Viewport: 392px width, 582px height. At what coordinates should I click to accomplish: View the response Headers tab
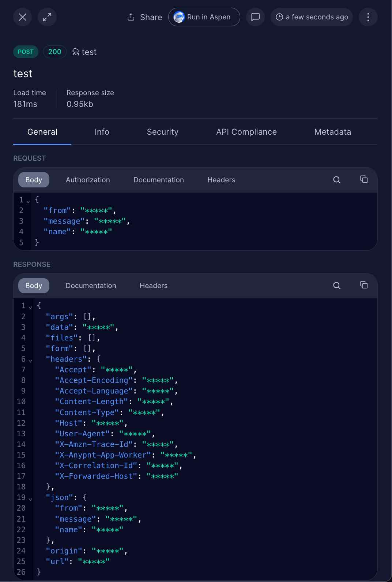click(x=154, y=286)
